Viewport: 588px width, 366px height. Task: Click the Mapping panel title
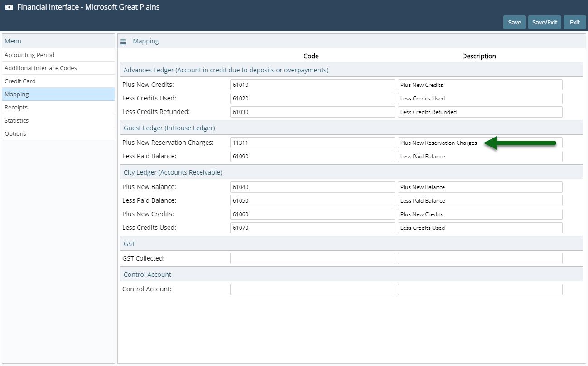coord(146,41)
